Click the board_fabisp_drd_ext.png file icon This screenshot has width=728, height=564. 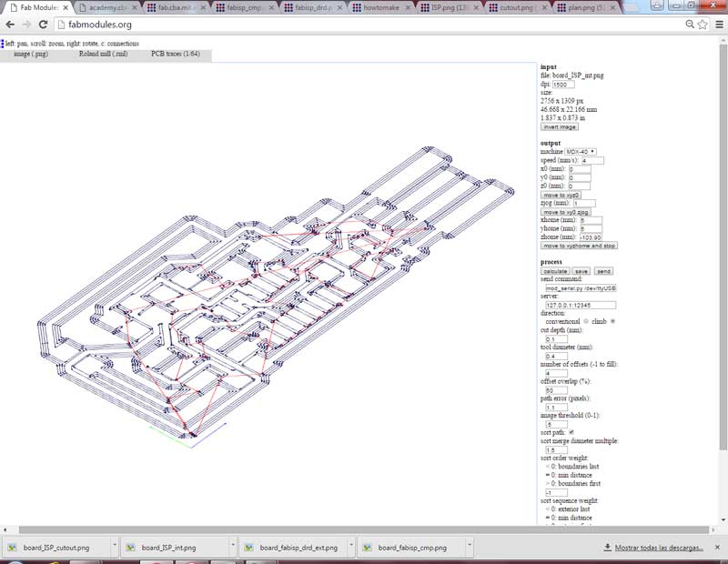[248, 548]
